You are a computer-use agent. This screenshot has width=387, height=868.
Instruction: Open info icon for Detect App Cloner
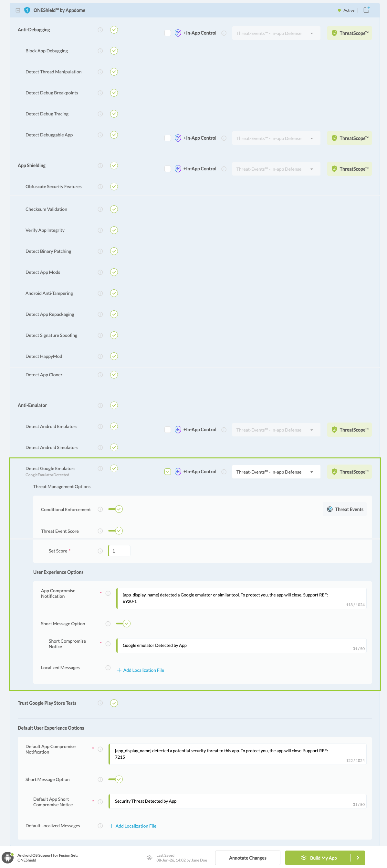100,375
